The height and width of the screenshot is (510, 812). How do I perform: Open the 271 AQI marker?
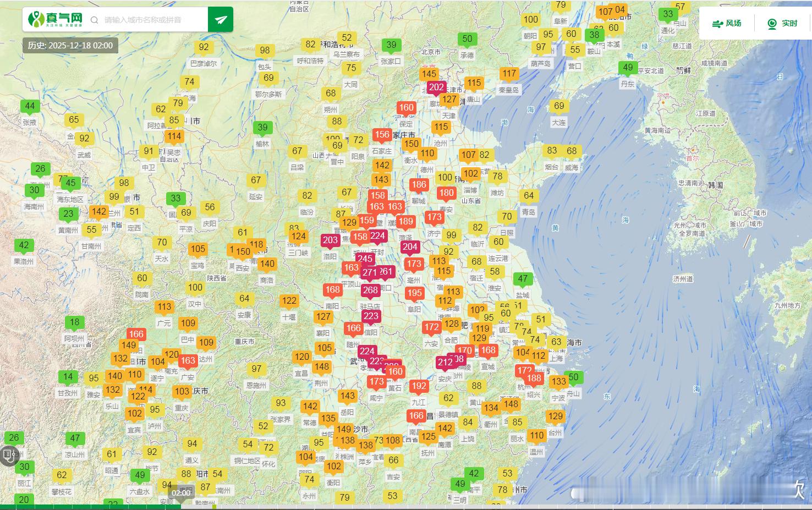[x=370, y=272]
